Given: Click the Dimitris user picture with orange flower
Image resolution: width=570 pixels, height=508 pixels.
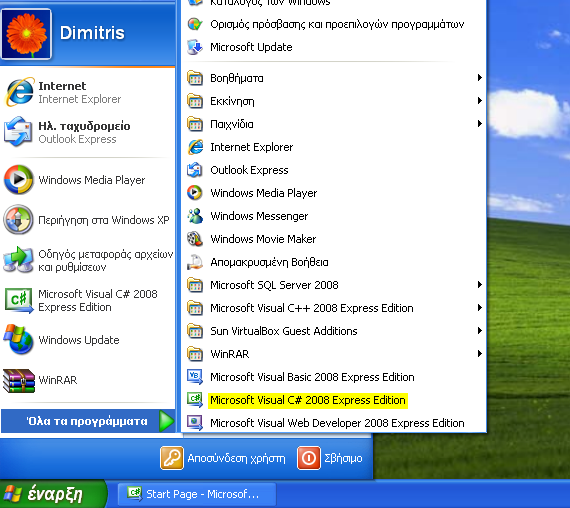Looking at the screenshot, I should 26,34.
